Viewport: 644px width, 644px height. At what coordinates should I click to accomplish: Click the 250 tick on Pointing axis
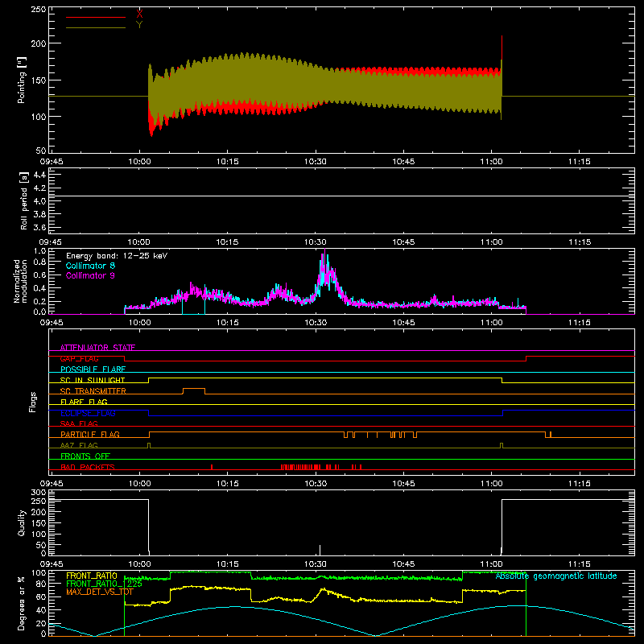(x=39, y=10)
